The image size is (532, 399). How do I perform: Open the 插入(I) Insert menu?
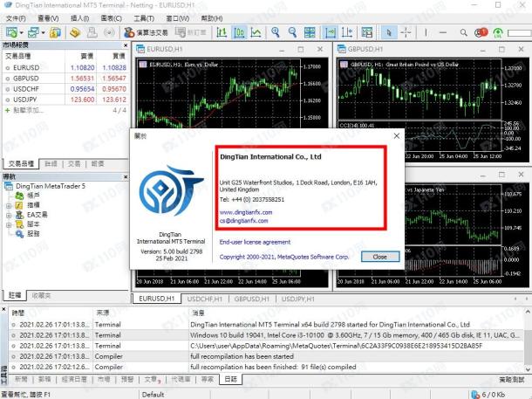pos(79,18)
